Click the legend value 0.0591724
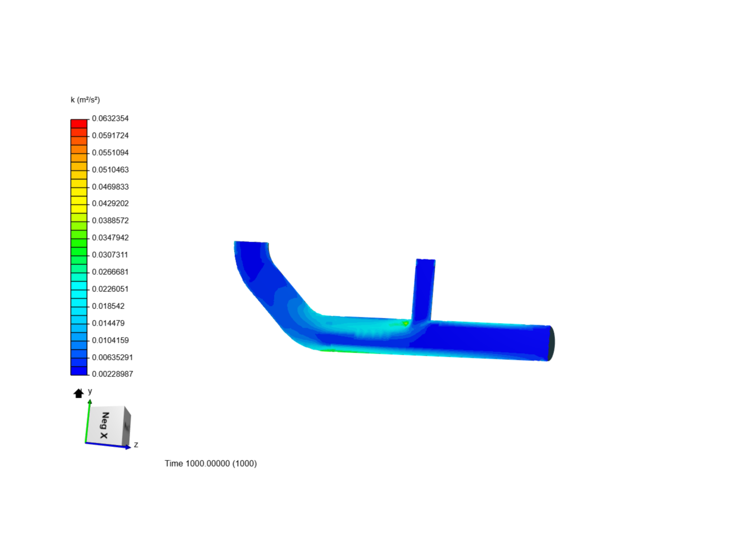747x560 pixels. (110, 135)
